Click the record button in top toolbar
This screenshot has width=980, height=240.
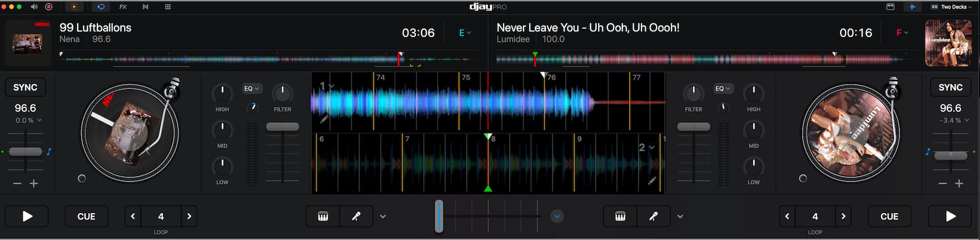(x=49, y=7)
